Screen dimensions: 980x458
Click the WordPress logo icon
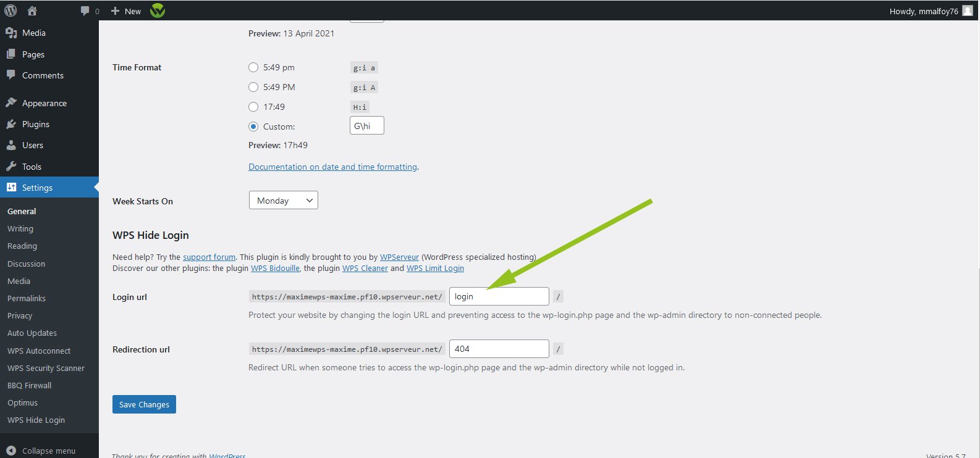pyautogui.click(x=11, y=10)
